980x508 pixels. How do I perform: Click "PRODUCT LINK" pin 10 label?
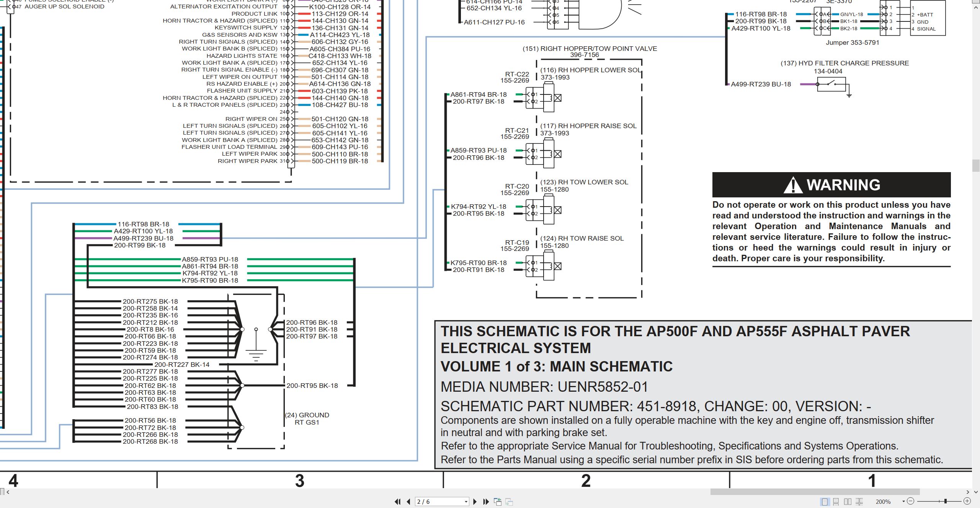[255, 14]
